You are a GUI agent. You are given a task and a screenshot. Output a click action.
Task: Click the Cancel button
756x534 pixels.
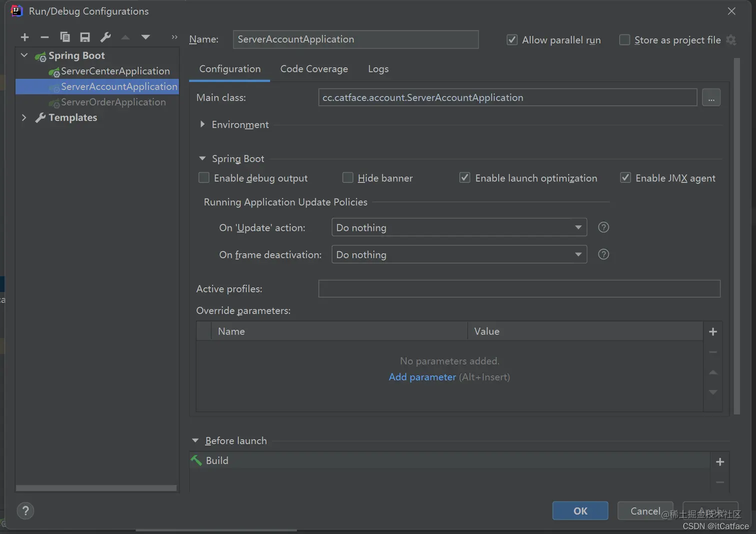tap(645, 511)
